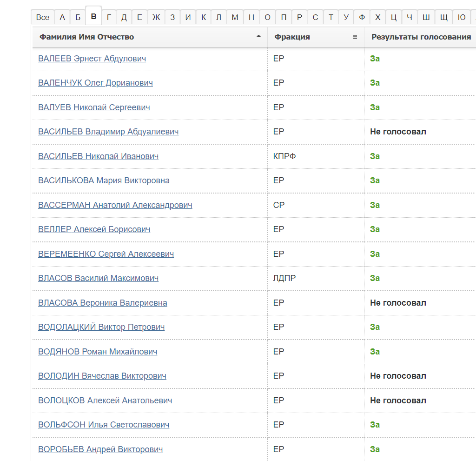Switch to the 'Все' alphabet tab
Viewport: 476px width, 461px height.
coord(42,18)
